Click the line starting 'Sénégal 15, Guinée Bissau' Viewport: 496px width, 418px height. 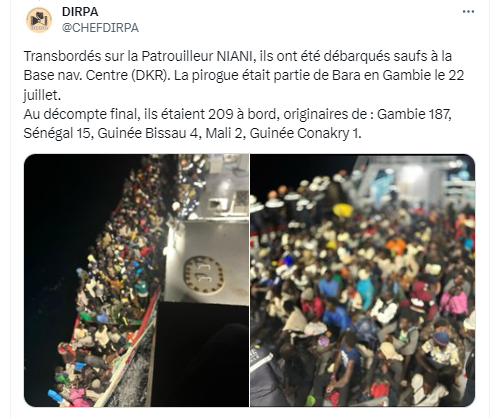tap(192, 133)
